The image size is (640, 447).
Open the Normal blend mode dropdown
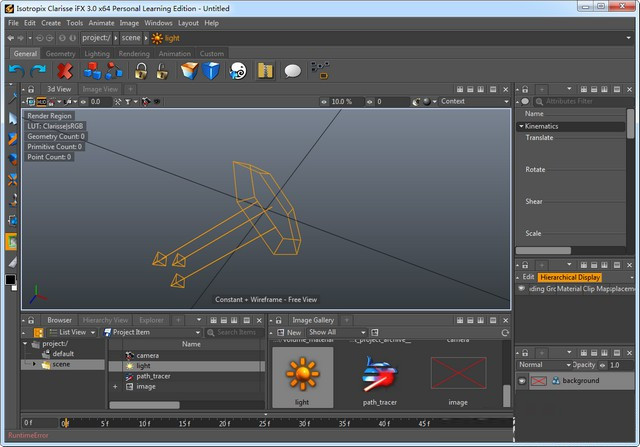(544, 365)
